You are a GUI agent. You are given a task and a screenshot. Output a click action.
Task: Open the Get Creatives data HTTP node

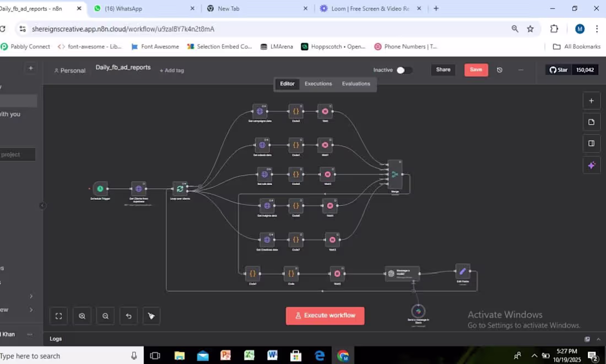(267, 240)
